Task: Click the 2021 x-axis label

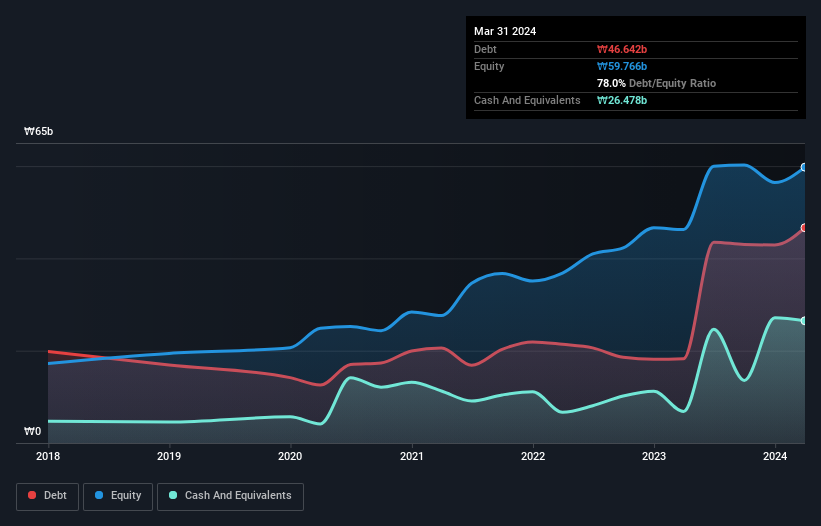Action: click(x=412, y=456)
